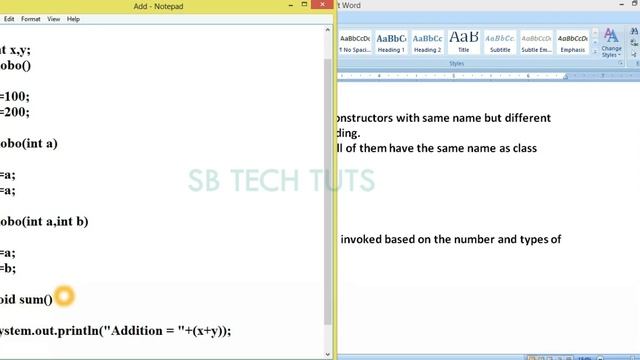Image resolution: width=640 pixels, height=360 pixels.
Task: Click Word line ending in 'ding.'
Action: pyautogui.click(x=348, y=133)
